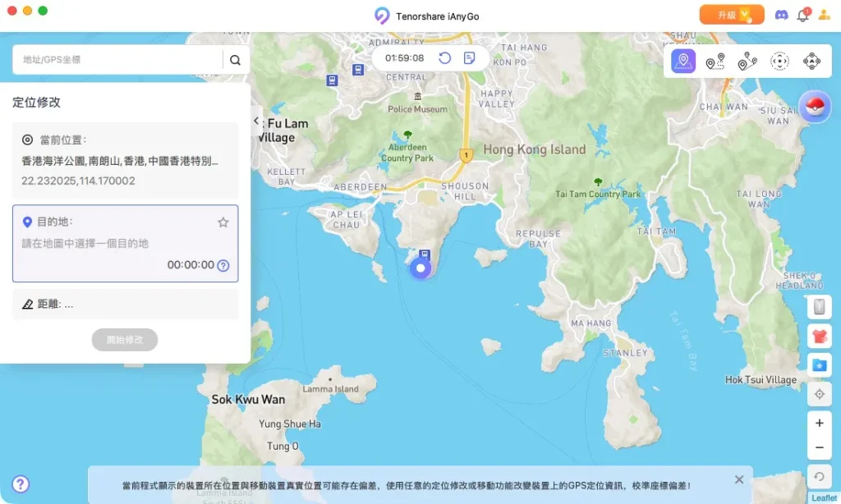Click the Hong Kong Island map label
Screen dimensions: 841x504
(534, 149)
